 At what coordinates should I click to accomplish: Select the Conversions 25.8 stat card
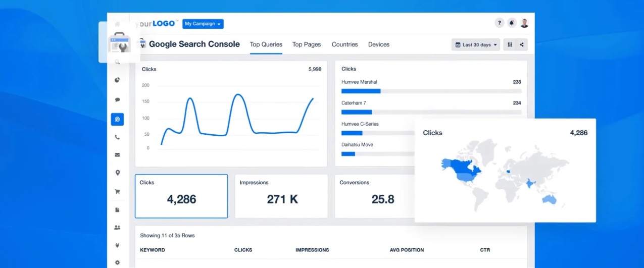tap(375, 196)
